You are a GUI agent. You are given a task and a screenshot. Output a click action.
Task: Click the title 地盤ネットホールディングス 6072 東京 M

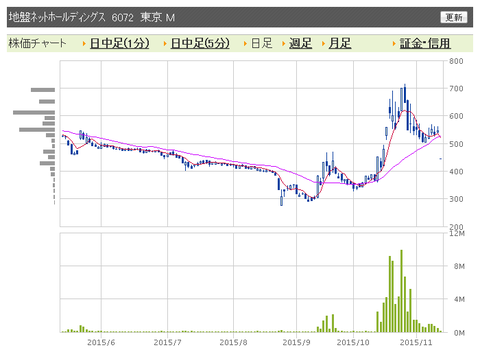click(92, 17)
